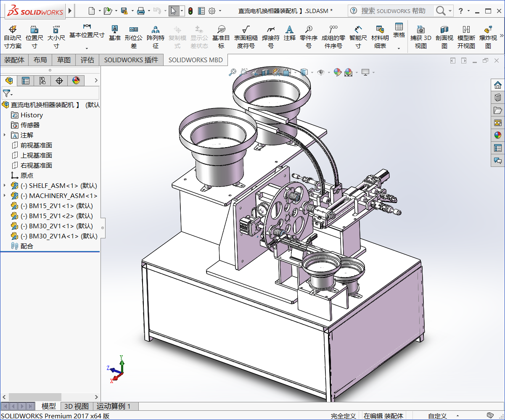Click the 搜索 SOLIDWORKS 帮助 search field
Screen dimensions: 505x420
click(393, 11)
